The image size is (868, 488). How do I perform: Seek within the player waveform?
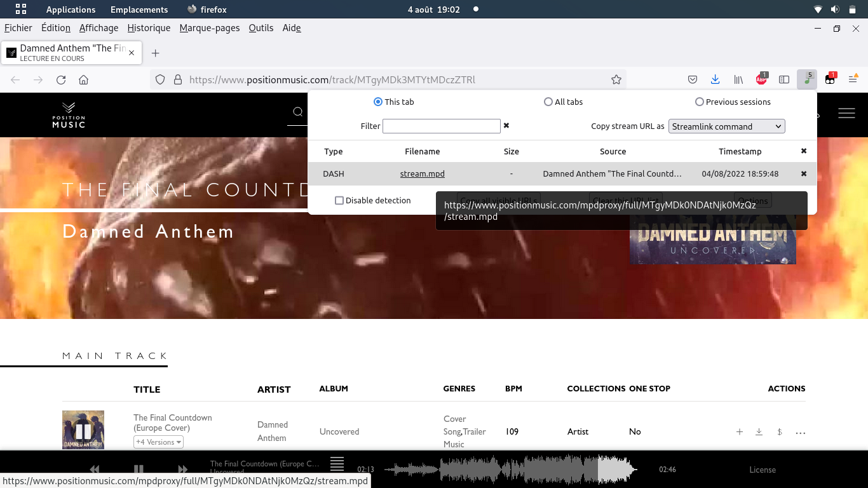coord(512,470)
